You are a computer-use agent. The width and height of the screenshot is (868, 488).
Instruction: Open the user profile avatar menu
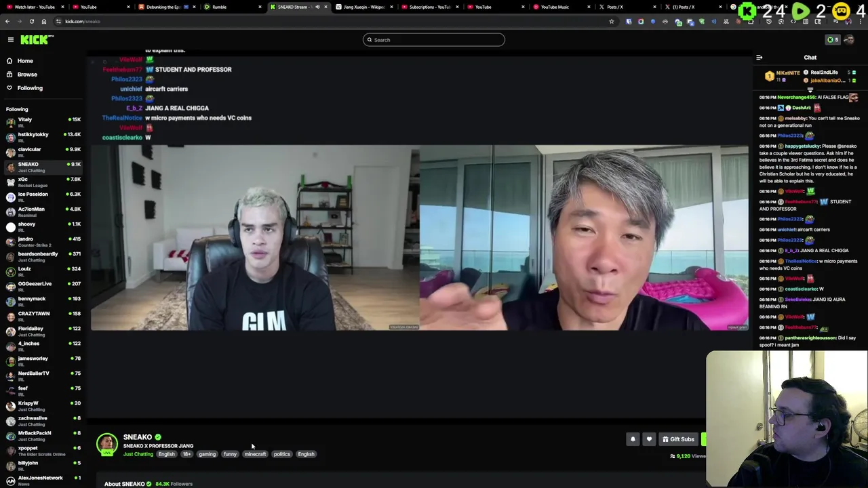[x=848, y=40]
